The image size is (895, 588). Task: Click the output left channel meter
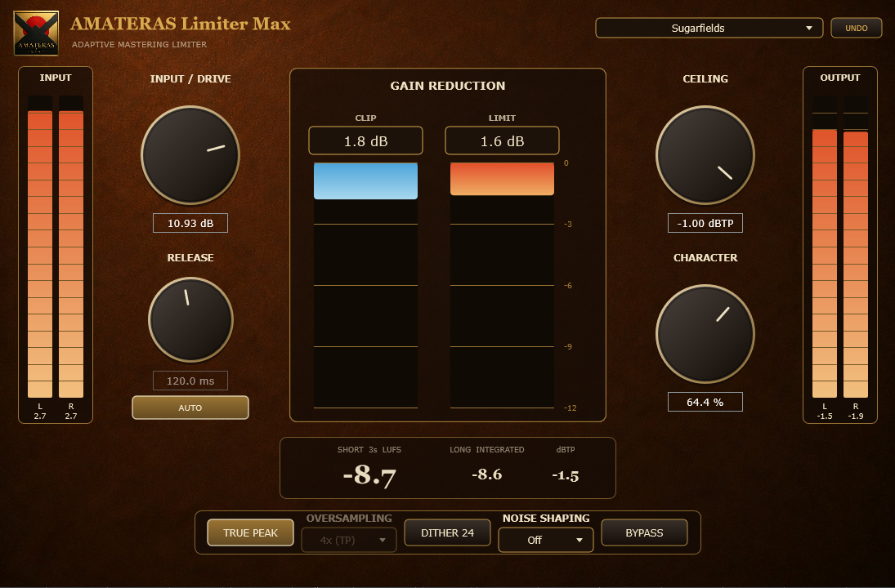(x=824, y=247)
